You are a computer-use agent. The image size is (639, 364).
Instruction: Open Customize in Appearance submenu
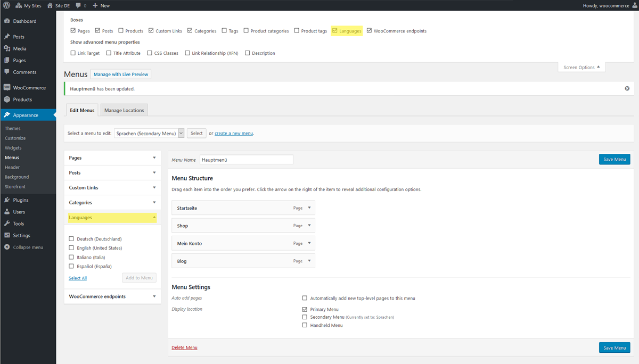[15, 138]
